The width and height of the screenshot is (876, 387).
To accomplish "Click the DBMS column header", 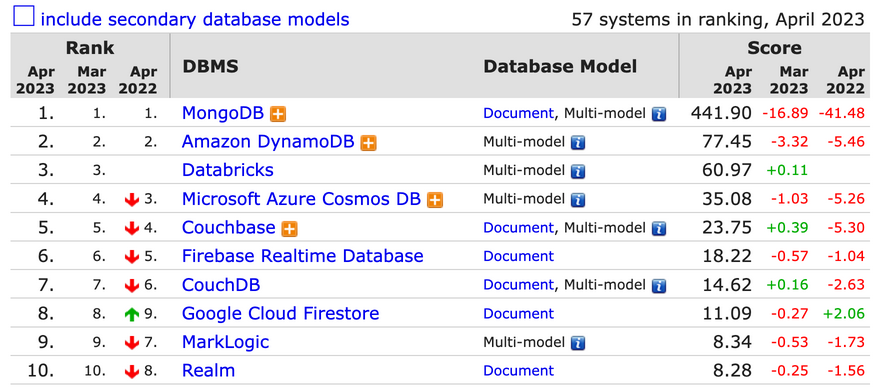I will (210, 66).
